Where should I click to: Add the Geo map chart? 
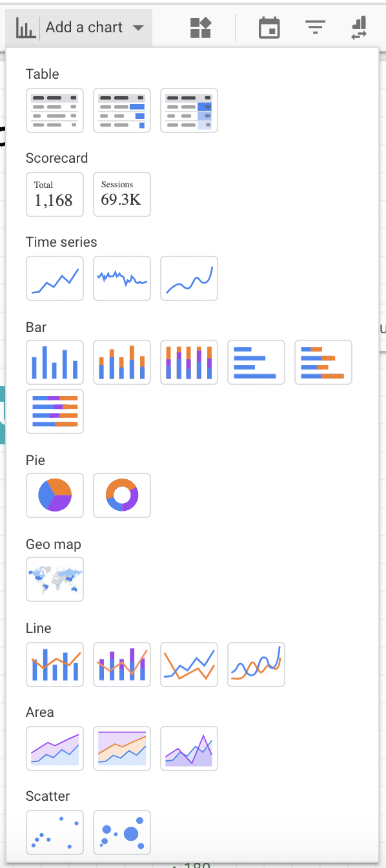coord(55,579)
